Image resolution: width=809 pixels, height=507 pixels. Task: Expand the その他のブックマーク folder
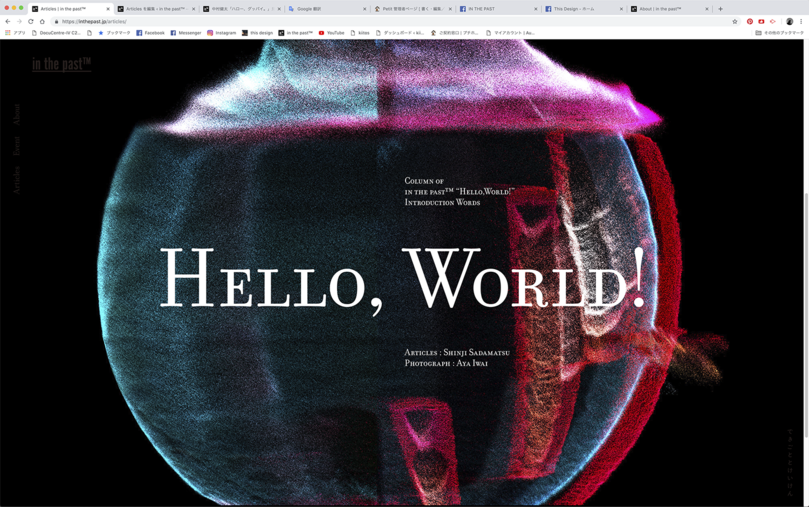point(779,33)
